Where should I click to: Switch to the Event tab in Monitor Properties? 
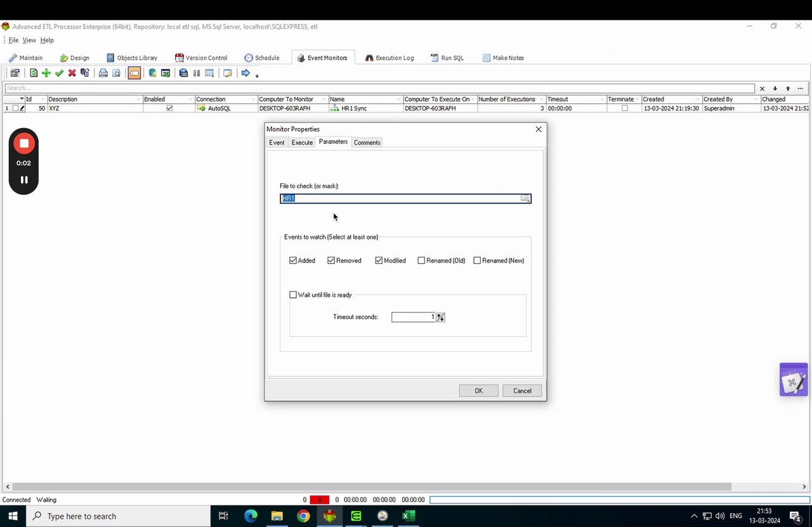[277, 143]
